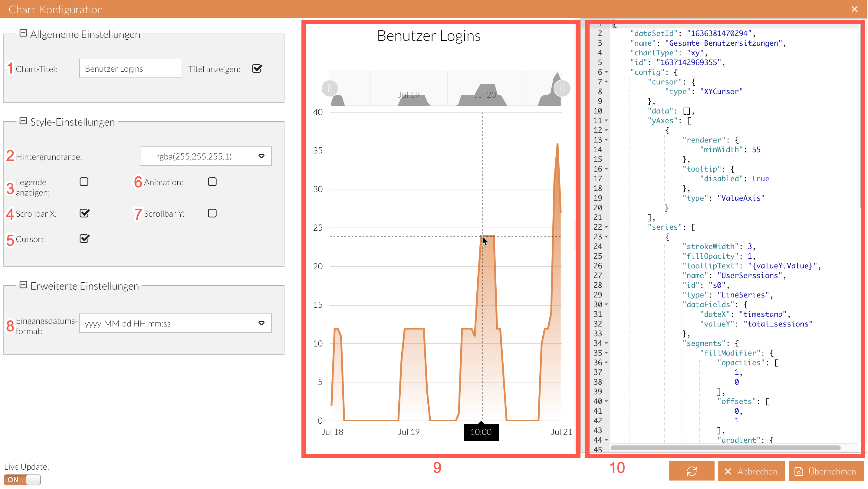
Task: Click the Hintergrundfarbe dropdown arrow icon
Action: (x=261, y=156)
